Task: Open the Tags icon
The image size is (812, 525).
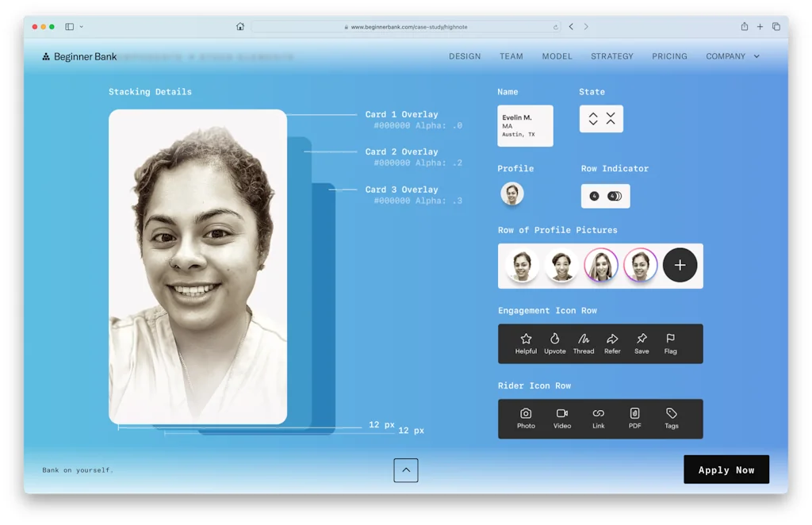Action: [671, 414]
